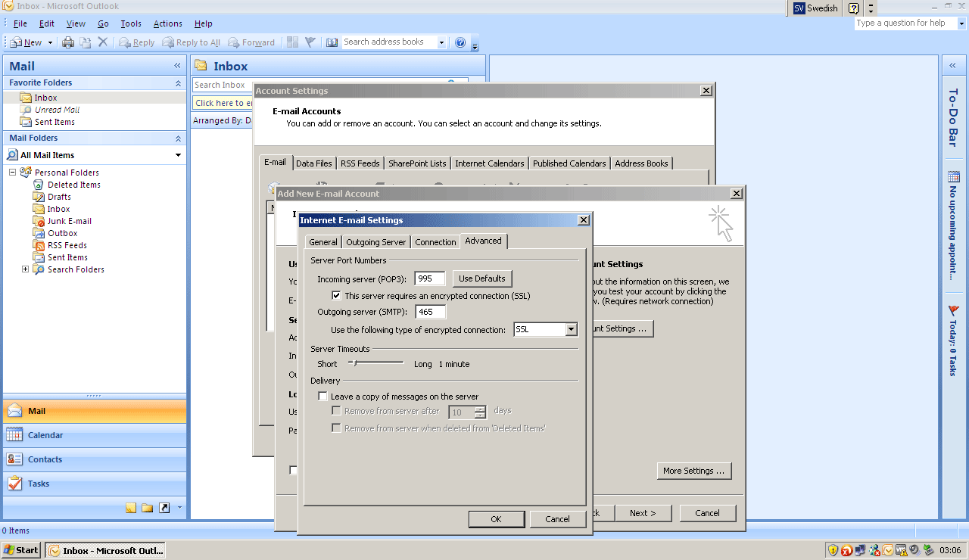
Task: Open the Tasks pane
Action: coord(94,484)
